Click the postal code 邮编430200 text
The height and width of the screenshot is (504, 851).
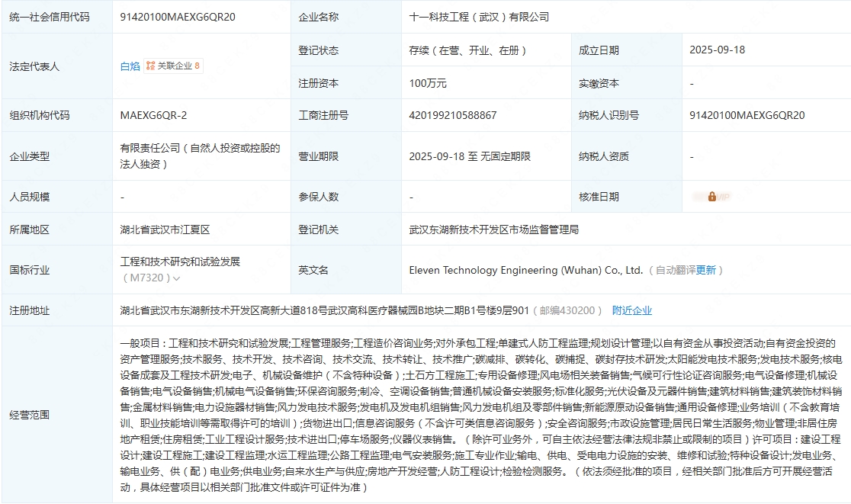pos(569,310)
